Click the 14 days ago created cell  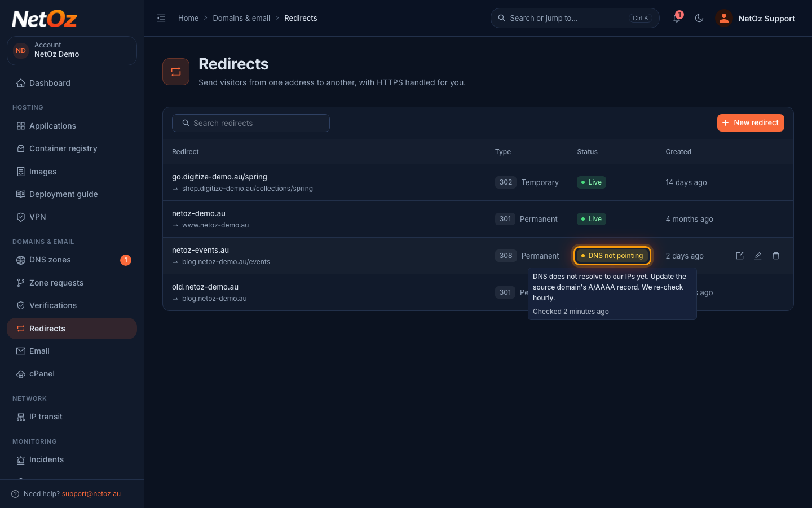click(x=686, y=182)
